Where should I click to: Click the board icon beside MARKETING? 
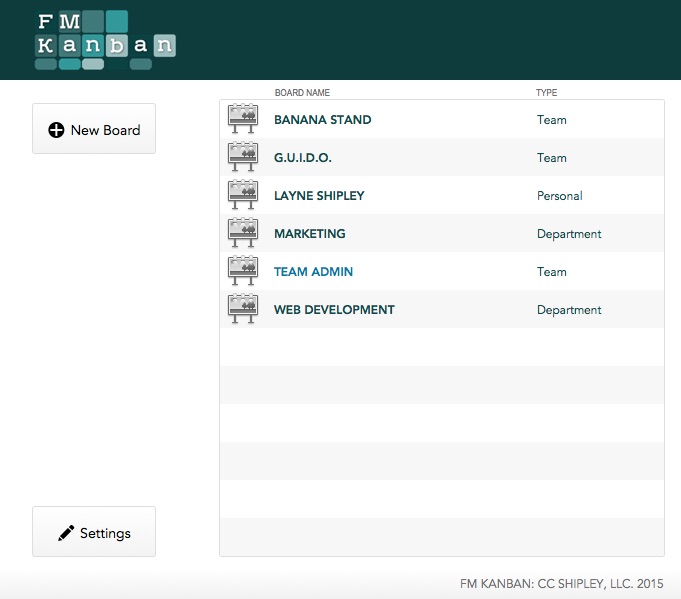(x=243, y=233)
